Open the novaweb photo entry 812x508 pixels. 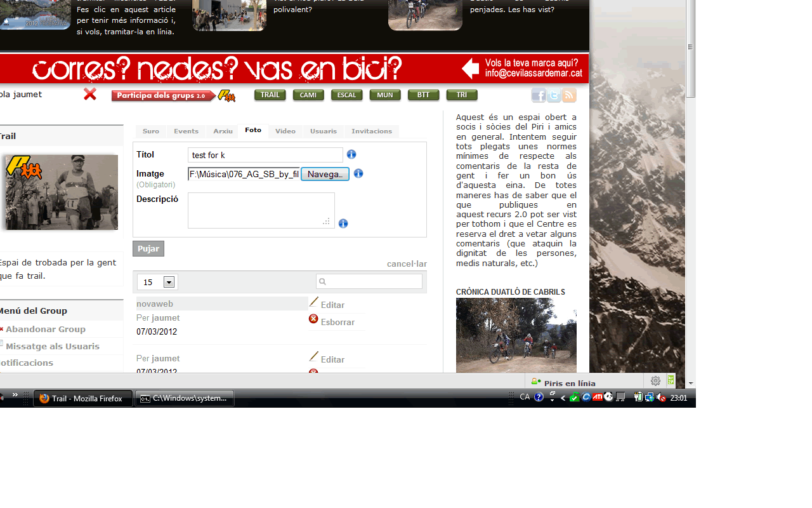(x=155, y=304)
